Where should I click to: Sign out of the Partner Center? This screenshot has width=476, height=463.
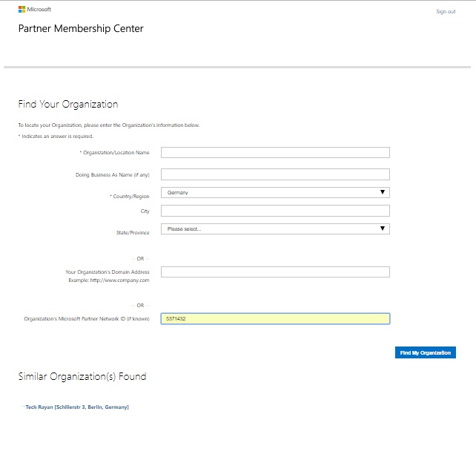point(446,12)
